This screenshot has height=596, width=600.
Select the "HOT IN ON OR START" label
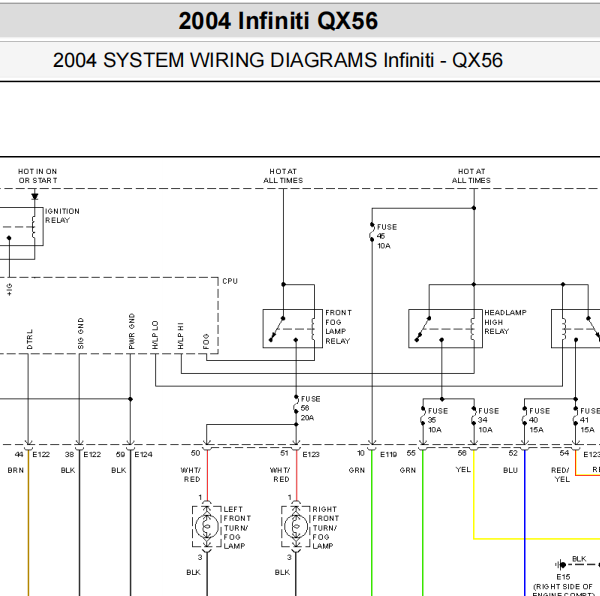[38, 176]
